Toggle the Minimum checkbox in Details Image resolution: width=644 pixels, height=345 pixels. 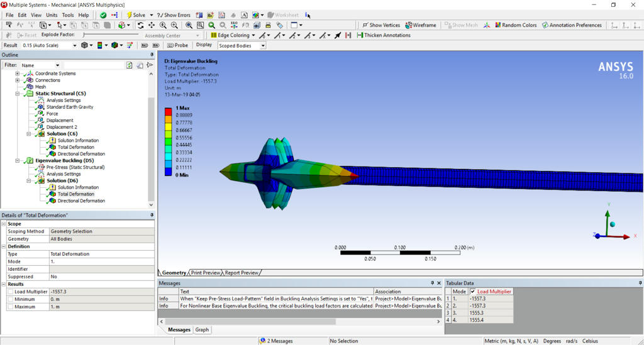(x=10, y=299)
